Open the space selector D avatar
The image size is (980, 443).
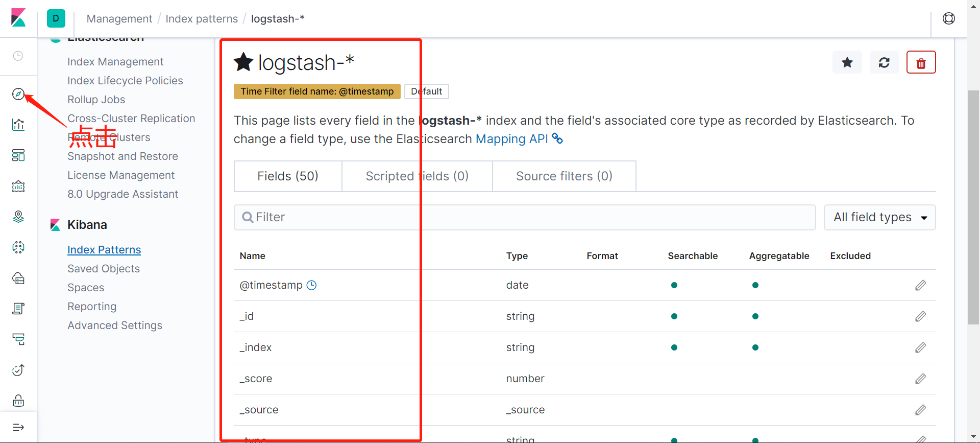point(56,18)
